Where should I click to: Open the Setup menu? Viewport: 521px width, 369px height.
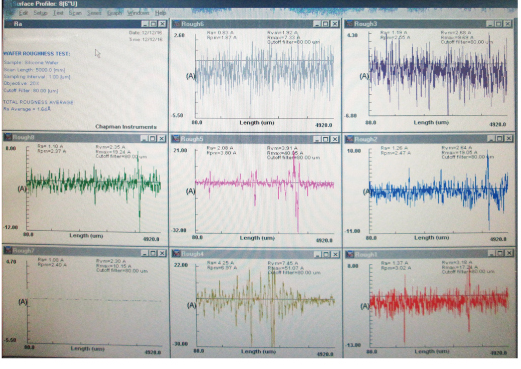[40, 13]
